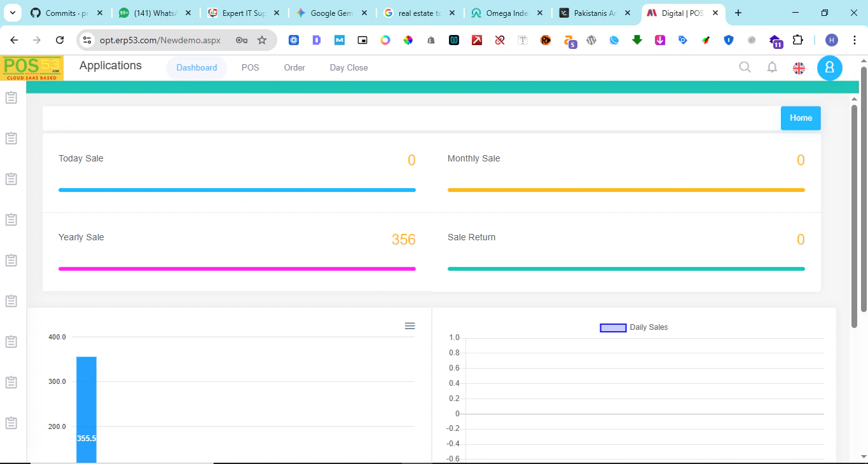868x464 pixels.
Task: Bookmark this page with the star icon
Action: pos(262,40)
